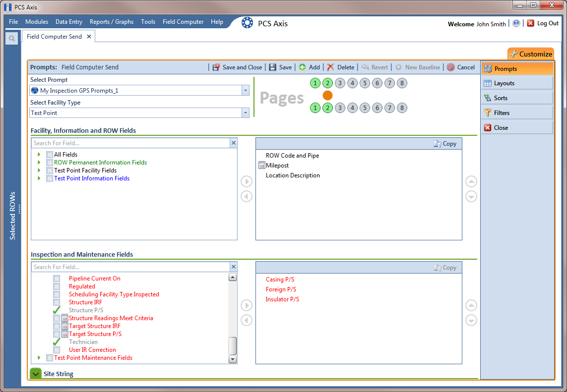This screenshot has height=392, width=567.
Task: Expand the Selected ROWs side panel
Action: coord(13,216)
